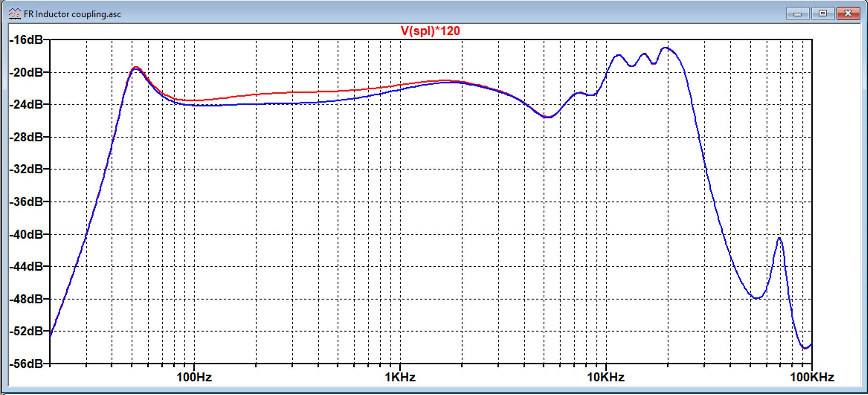Click the 100Hz frequency axis label
This screenshot has width=868, height=395.
coord(194,377)
